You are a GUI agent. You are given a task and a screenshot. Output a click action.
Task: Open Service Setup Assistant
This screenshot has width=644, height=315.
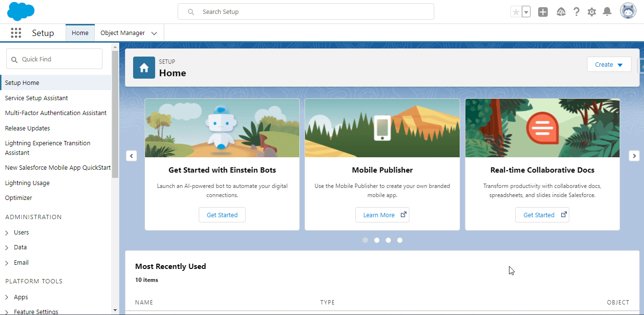point(36,98)
